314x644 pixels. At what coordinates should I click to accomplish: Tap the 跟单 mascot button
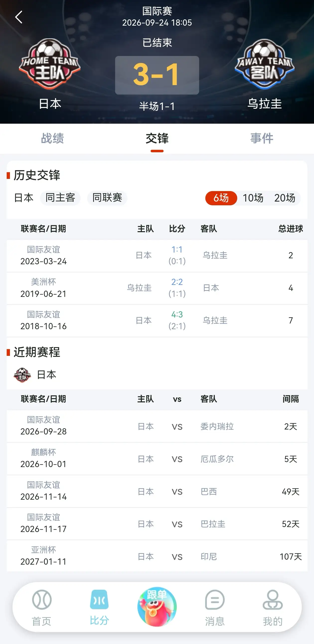pyautogui.click(x=157, y=606)
